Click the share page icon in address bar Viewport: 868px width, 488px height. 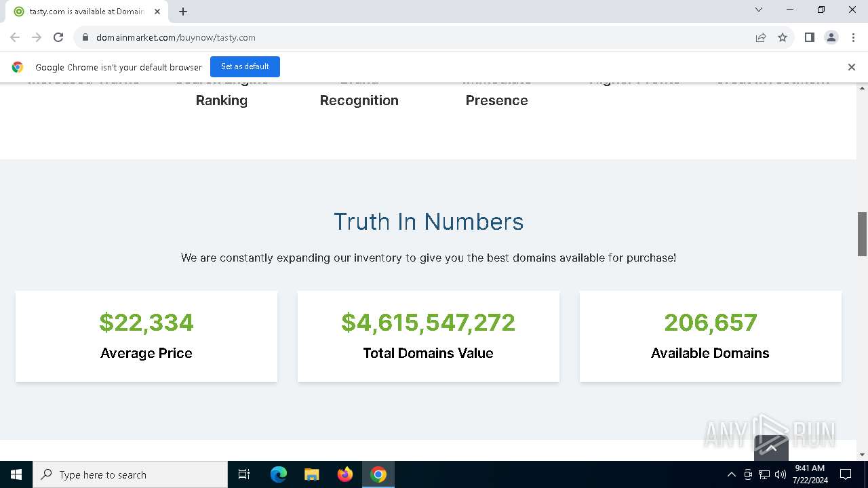click(761, 37)
